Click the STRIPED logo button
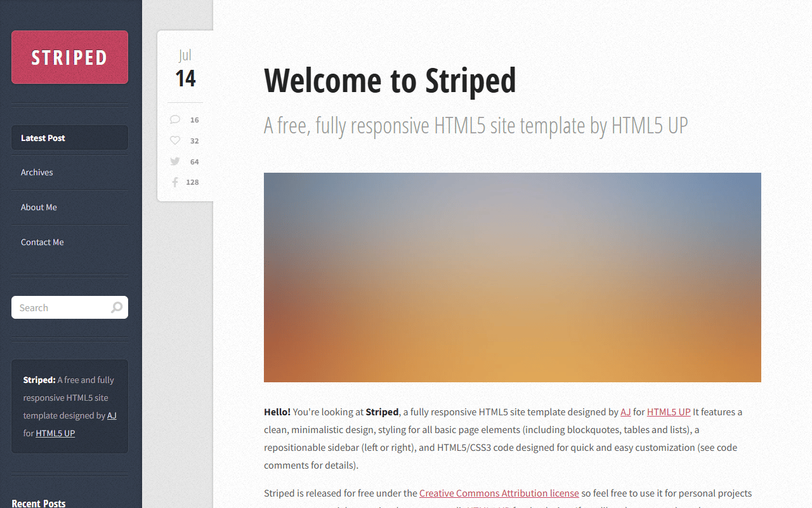The image size is (812, 508). (x=70, y=57)
